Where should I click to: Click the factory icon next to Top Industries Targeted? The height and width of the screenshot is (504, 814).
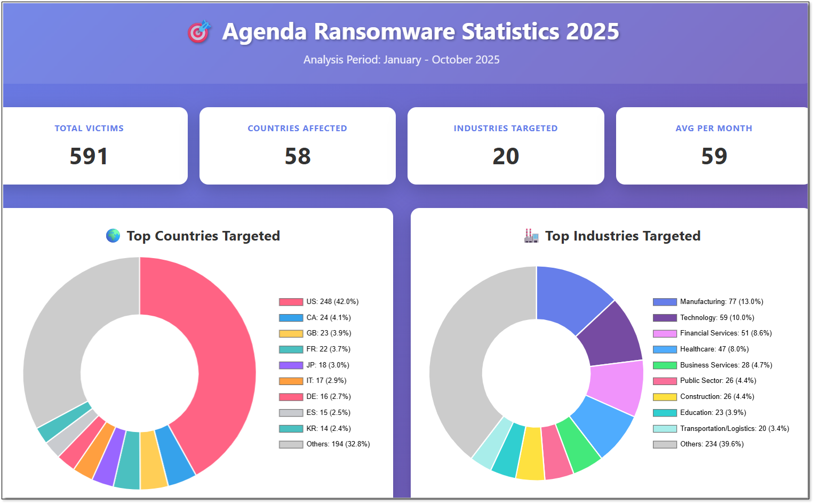coord(531,236)
